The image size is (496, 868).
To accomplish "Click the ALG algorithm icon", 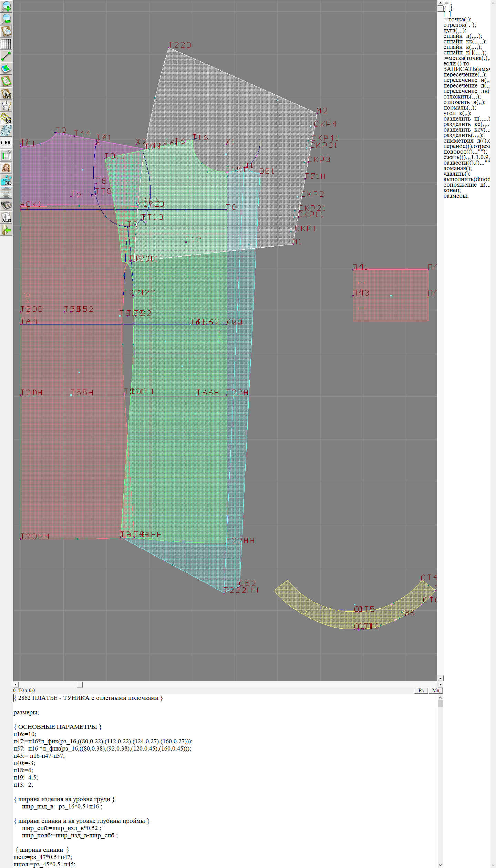I will 6,218.
